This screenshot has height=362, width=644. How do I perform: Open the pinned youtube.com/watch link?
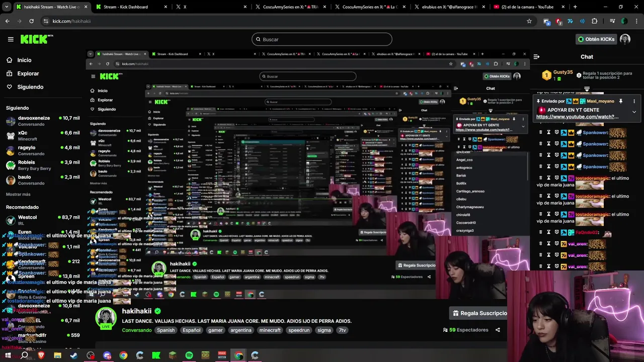pos(577,117)
